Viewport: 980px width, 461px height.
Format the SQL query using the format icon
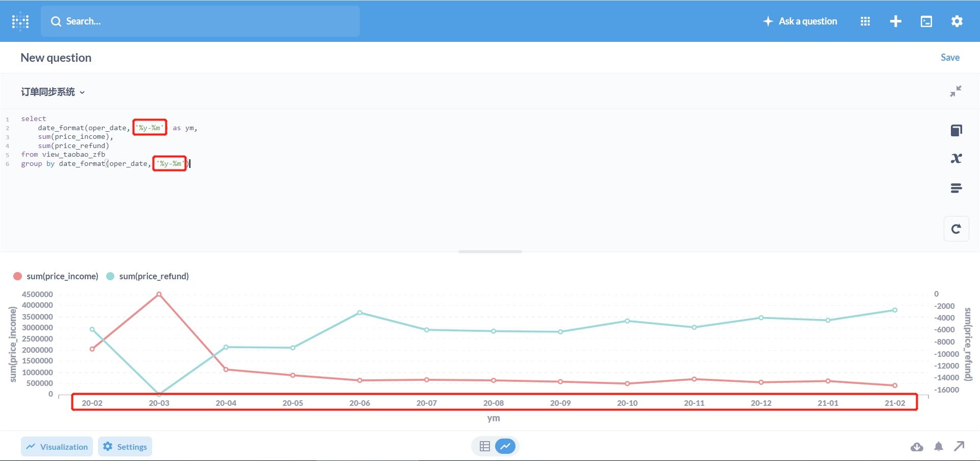(957, 188)
